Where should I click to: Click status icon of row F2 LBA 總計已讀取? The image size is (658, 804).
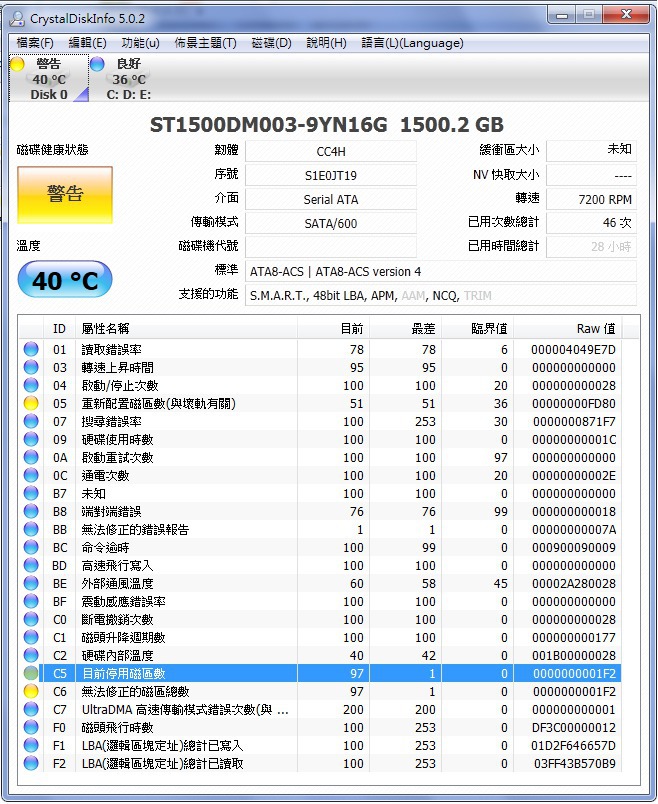[x=31, y=763]
